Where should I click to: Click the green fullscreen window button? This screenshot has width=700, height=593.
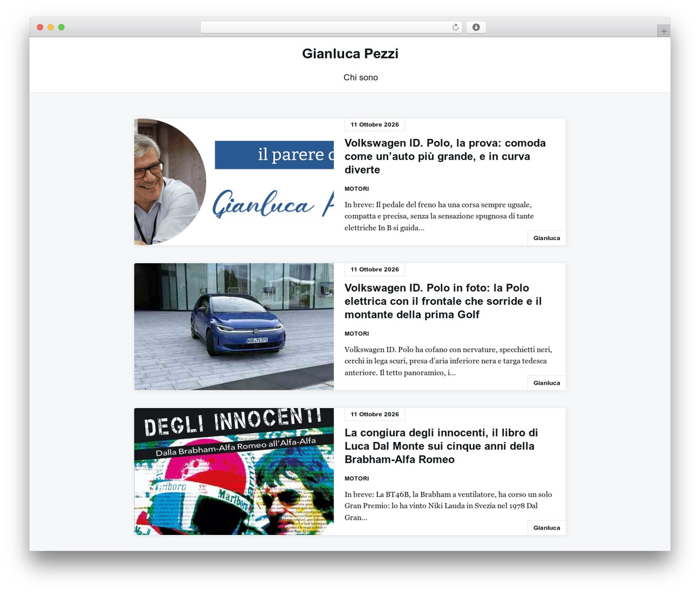click(x=62, y=27)
